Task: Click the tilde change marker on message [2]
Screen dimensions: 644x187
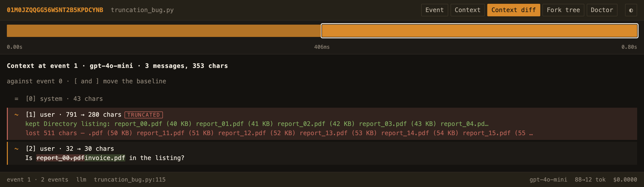Action: (17, 149)
